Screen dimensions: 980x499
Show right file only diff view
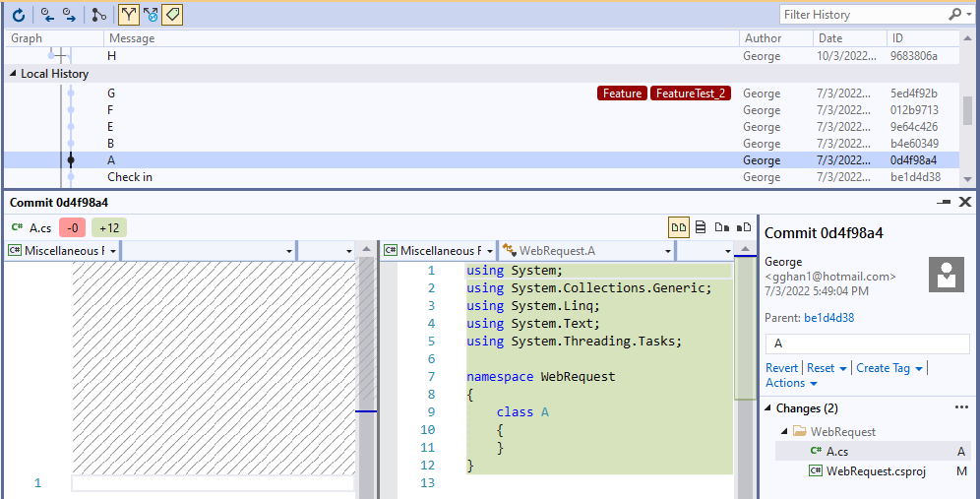[744, 227]
